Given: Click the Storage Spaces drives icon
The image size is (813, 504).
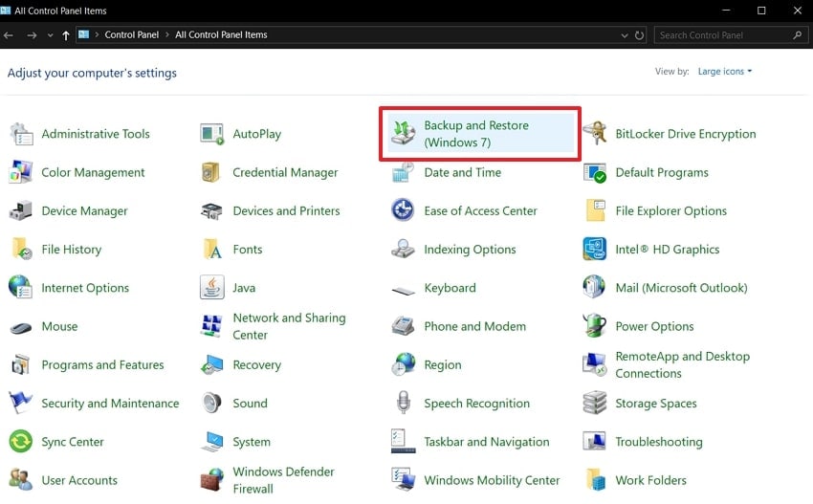Looking at the screenshot, I should (x=595, y=403).
